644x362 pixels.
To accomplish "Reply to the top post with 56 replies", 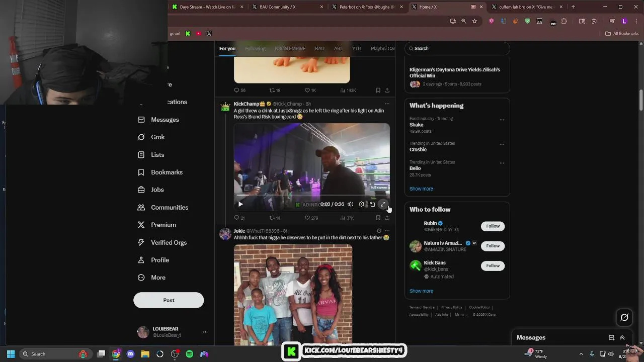I will pos(239,90).
